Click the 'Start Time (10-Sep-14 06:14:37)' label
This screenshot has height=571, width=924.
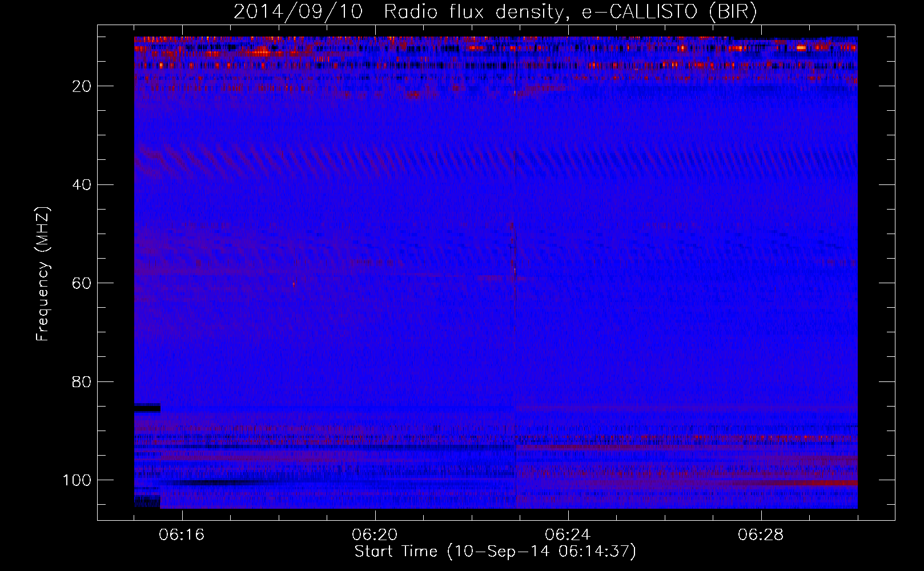tap(495, 551)
